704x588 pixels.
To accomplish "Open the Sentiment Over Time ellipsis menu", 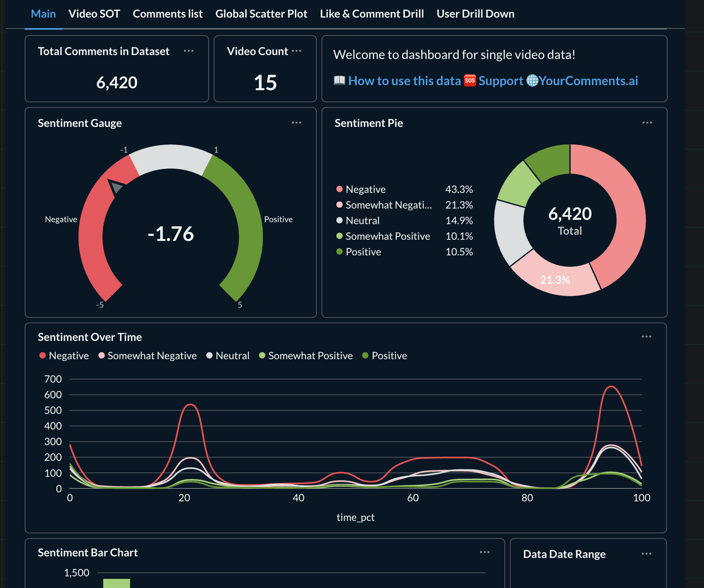I will click(646, 337).
